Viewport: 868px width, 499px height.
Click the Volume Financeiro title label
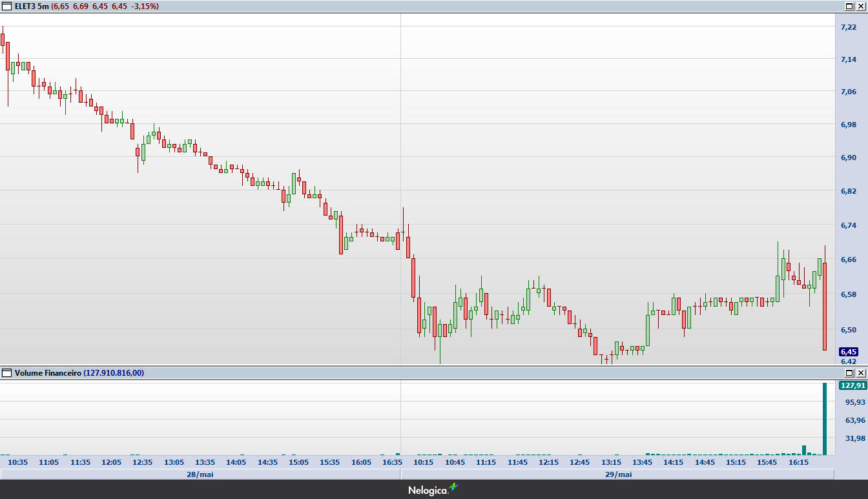(47, 372)
